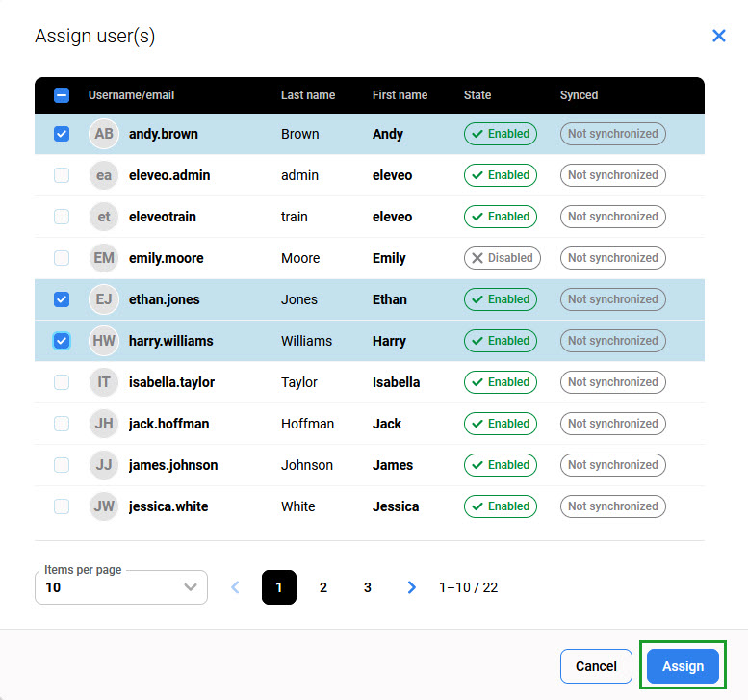The image size is (748, 700).
Task: Click the Enabled state badge for jack.hoffman
Action: (x=501, y=424)
